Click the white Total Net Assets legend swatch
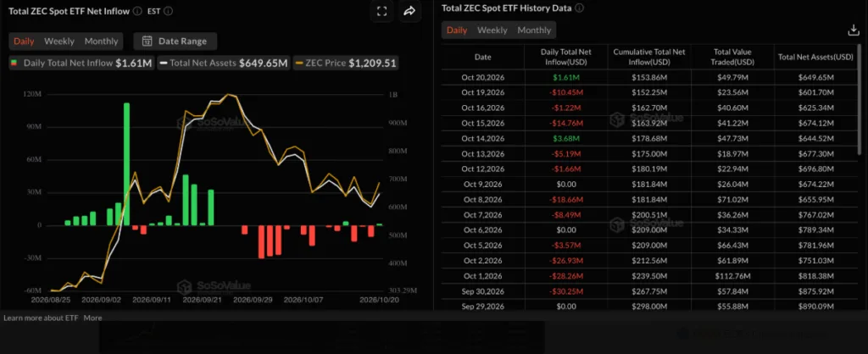Image resolution: width=868 pixels, height=354 pixels. pos(164,63)
